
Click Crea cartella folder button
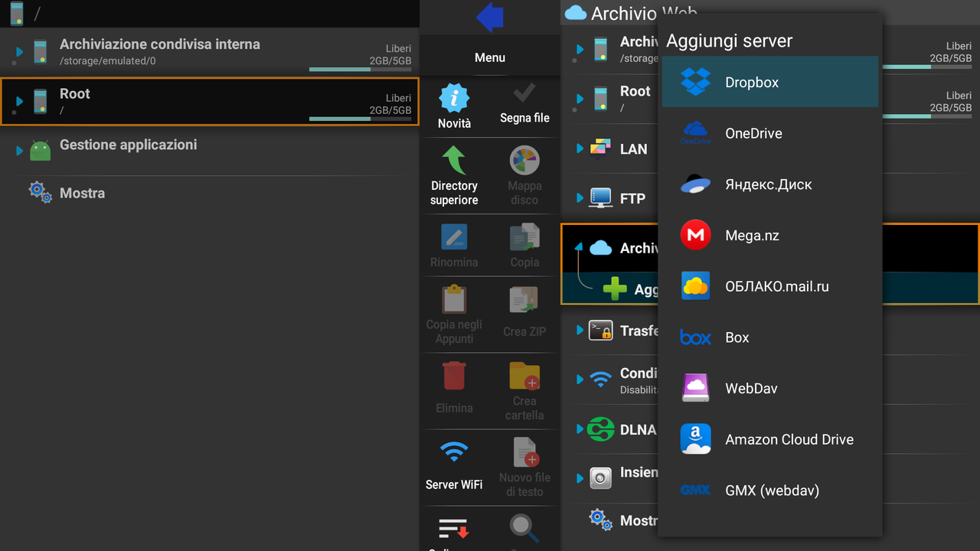pos(524,390)
